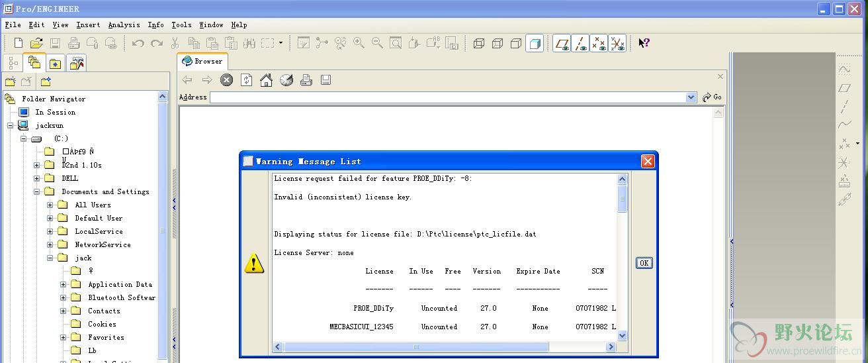Switch to Connections navigator tab
Image resolution: width=868 pixels, height=363 pixels.
point(77,64)
